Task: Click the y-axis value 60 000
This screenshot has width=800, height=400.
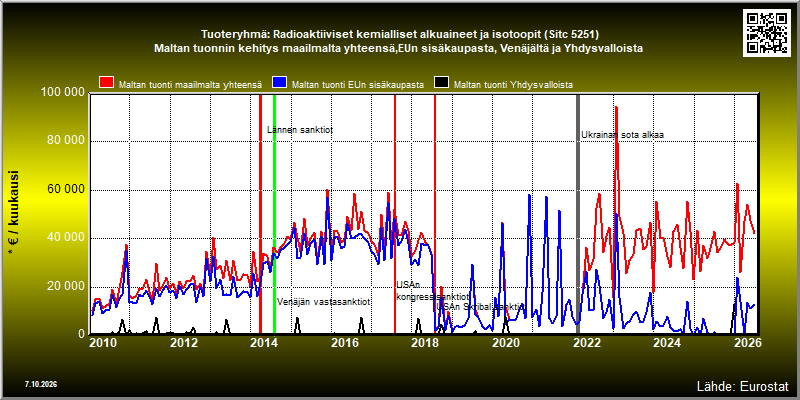Action: (64, 190)
